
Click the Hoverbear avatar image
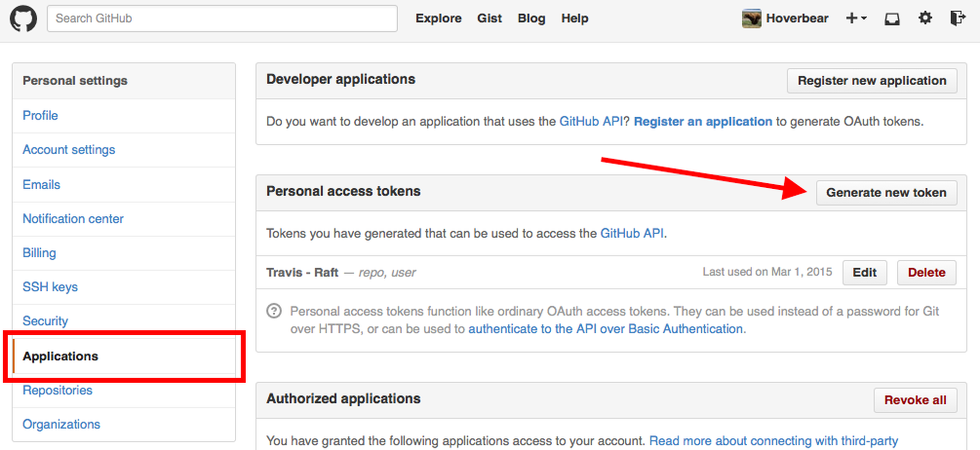(751, 19)
